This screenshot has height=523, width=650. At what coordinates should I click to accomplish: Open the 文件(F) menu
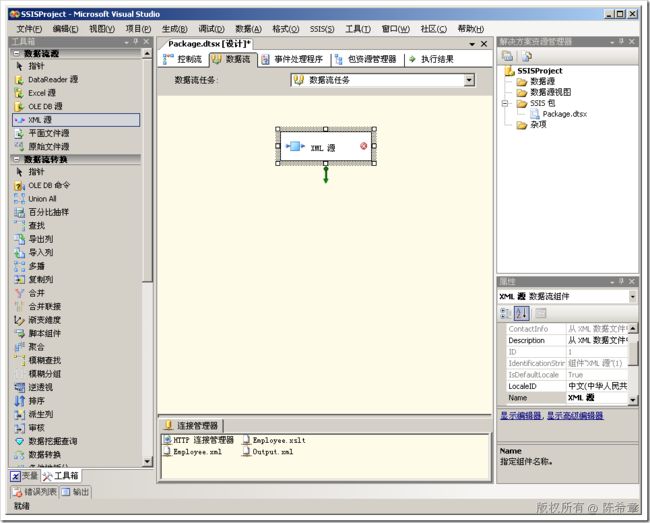pyautogui.click(x=29, y=29)
